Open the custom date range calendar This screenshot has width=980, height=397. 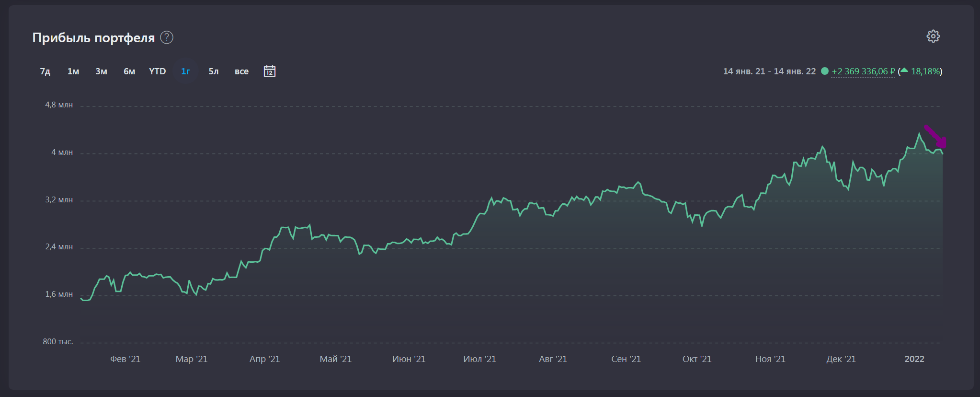tap(270, 71)
